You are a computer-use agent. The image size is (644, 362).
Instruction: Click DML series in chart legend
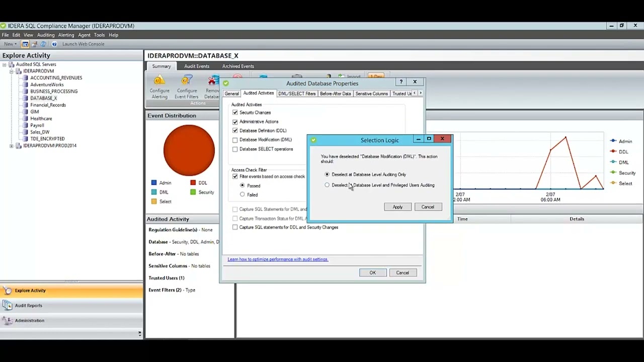point(619,162)
